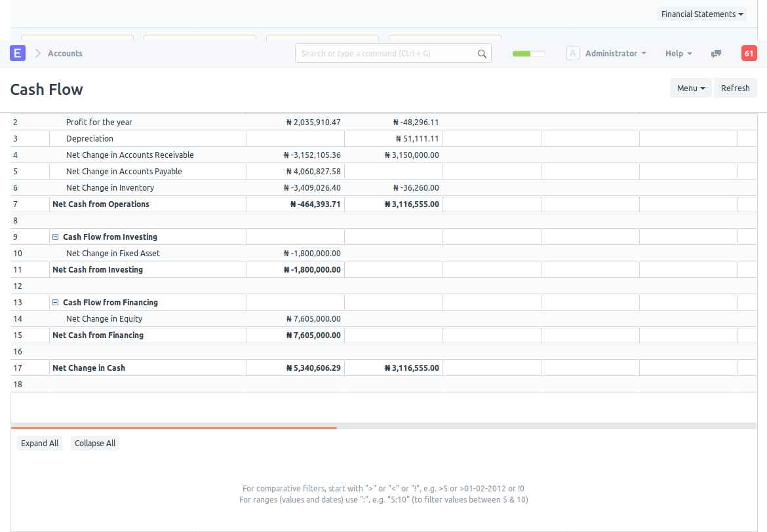The height and width of the screenshot is (532, 767).
Task: Click the search magnifier icon
Action: [x=482, y=54]
